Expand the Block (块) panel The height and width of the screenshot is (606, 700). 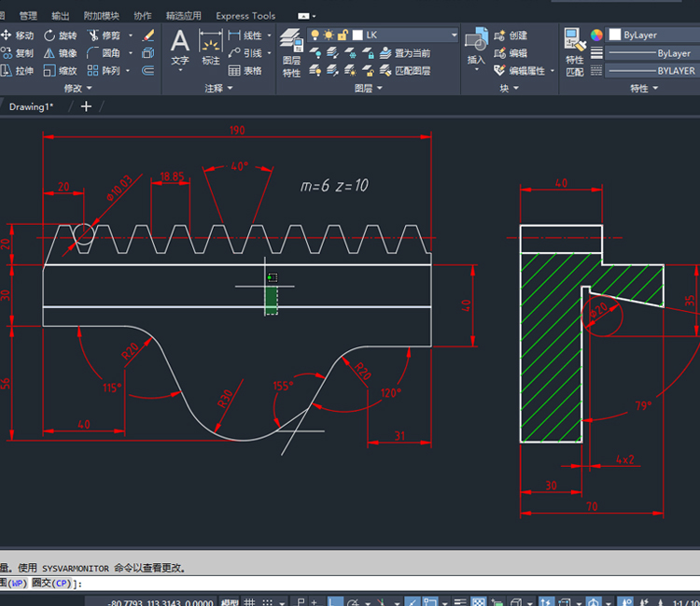click(509, 88)
